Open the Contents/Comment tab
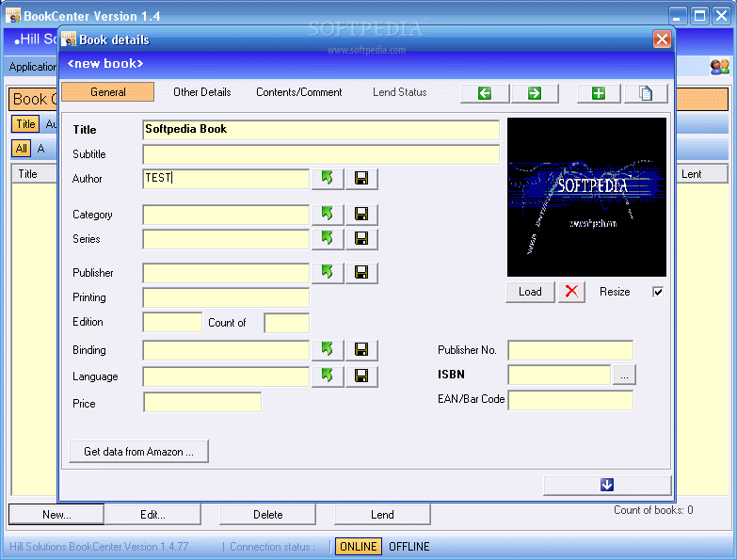This screenshot has width=737, height=560. pos(299,92)
